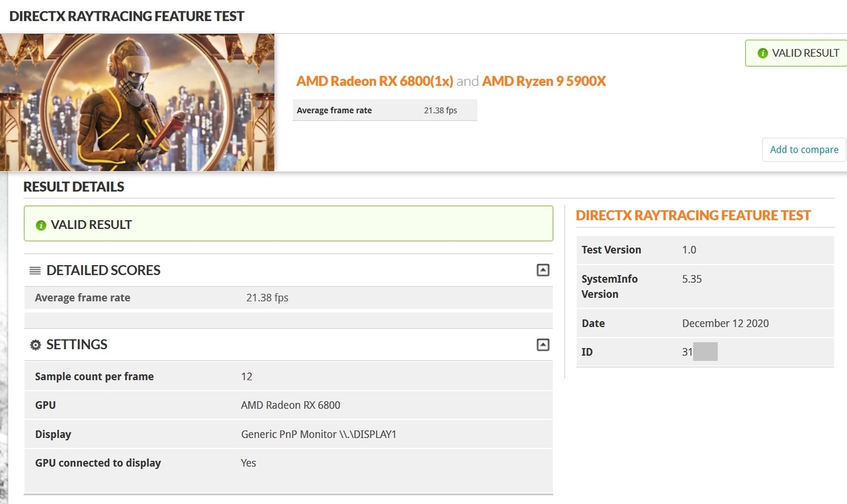Screen dimensions: 847x504
Task: Select the Sample count per frame value 12
Action: (247, 376)
